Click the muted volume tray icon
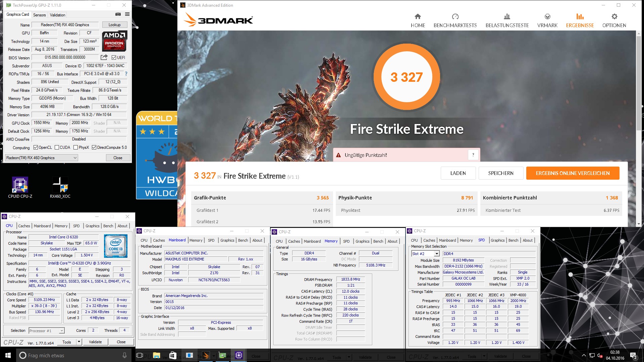This screenshot has height=362, width=644. pos(600,355)
